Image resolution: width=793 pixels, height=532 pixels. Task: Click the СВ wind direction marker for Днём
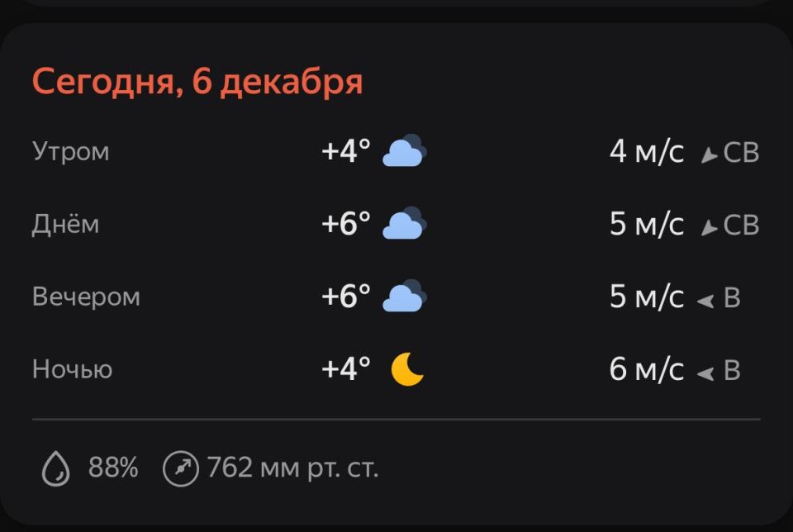pyautogui.click(x=708, y=223)
